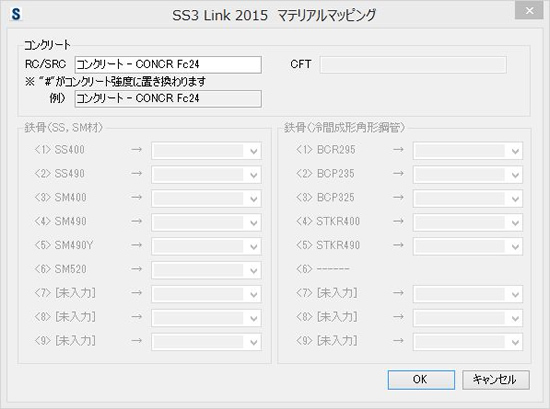Open the <5> STKR490 mapping dropdown
This screenshot has height=409, width=550.
(x=468, y=246)
